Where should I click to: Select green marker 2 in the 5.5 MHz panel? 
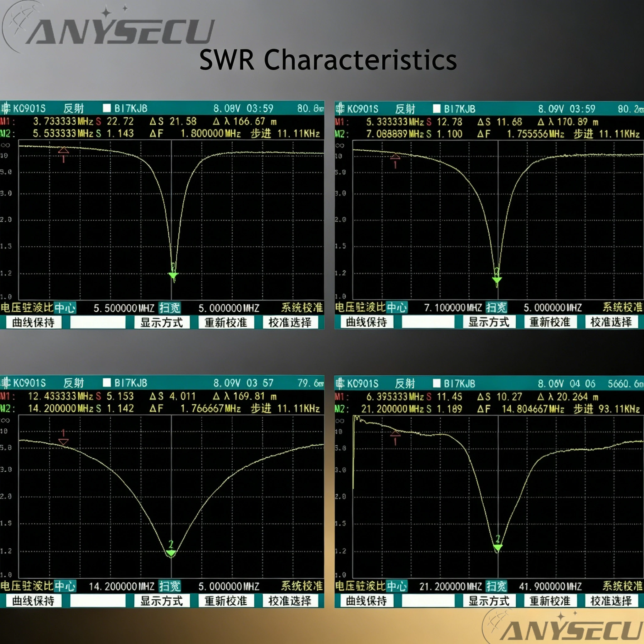(173, 275)
